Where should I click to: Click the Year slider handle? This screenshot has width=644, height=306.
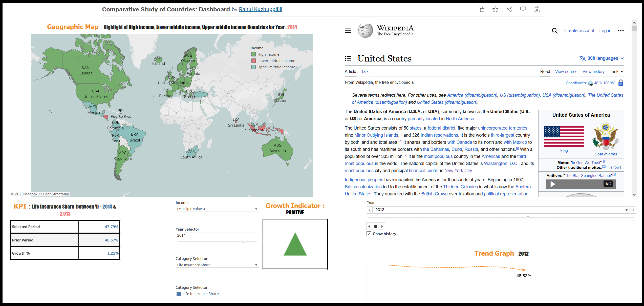click(x=528, y=218)
